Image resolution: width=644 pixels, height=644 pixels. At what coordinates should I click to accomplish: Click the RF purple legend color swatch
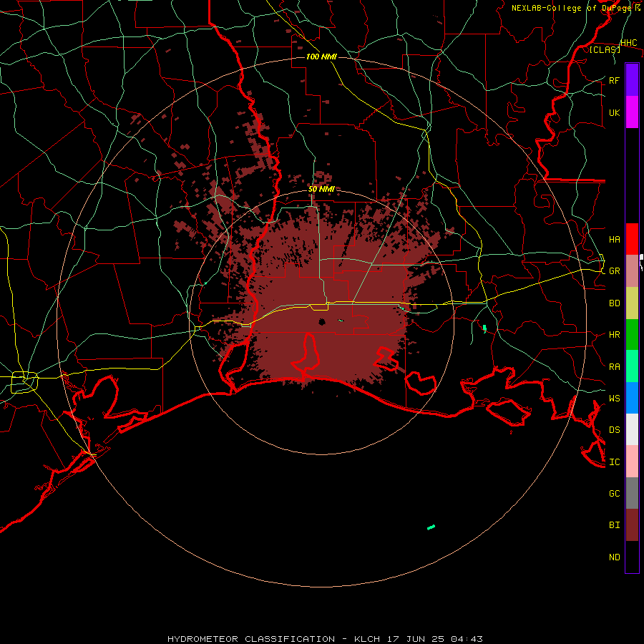pyautogui.click(x=632, y=80)
